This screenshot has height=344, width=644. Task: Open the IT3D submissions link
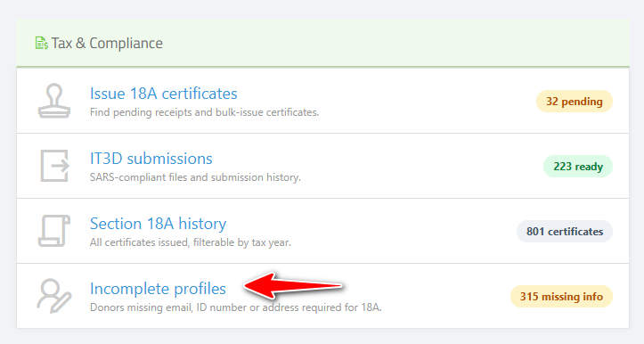(151, 159)
